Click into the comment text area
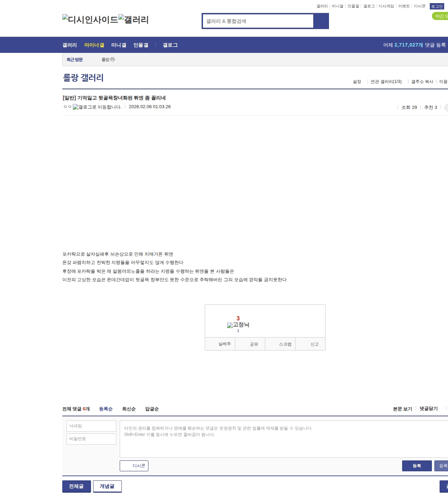 (x=284, y=439)
